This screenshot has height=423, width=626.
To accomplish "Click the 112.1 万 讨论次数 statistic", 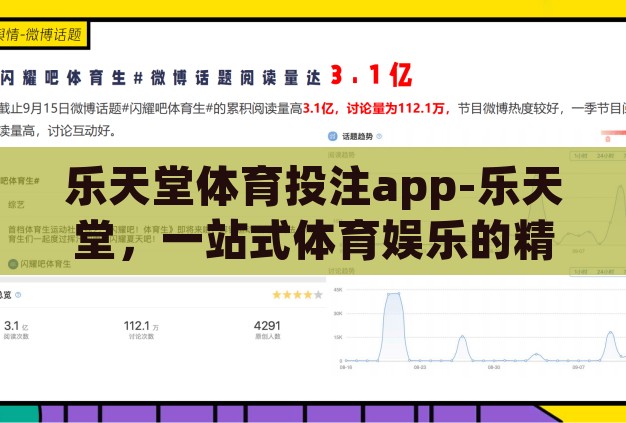I will [141, 330].
